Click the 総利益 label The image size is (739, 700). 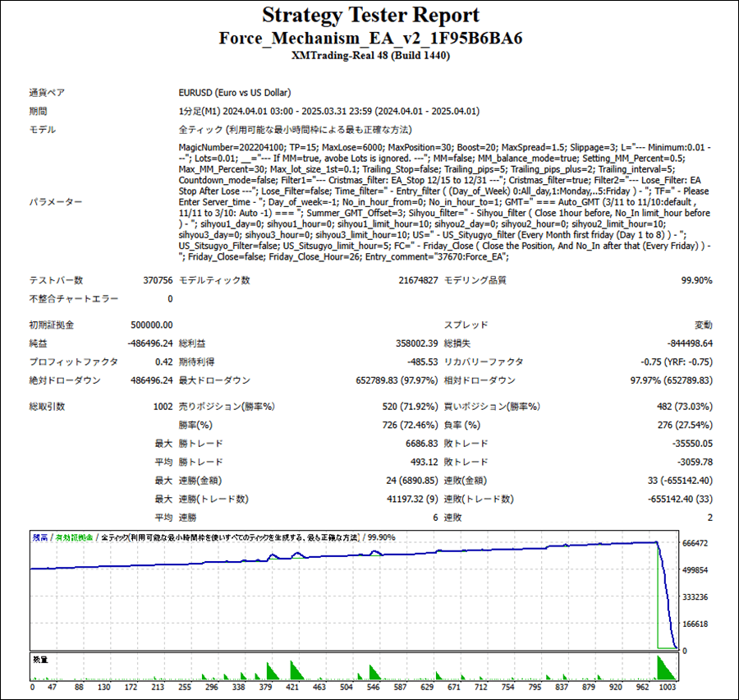tap(192, 343)
